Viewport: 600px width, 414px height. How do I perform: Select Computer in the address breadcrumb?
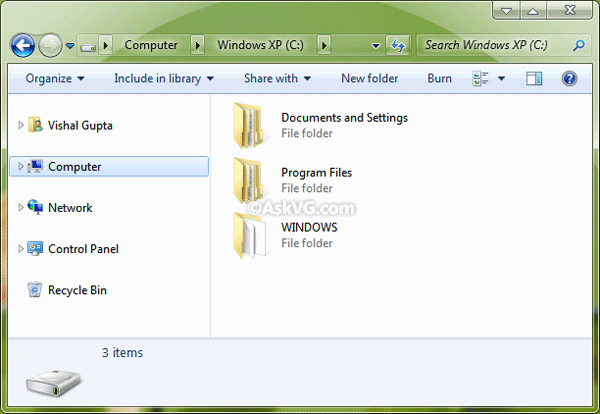[x=151, y=45]
